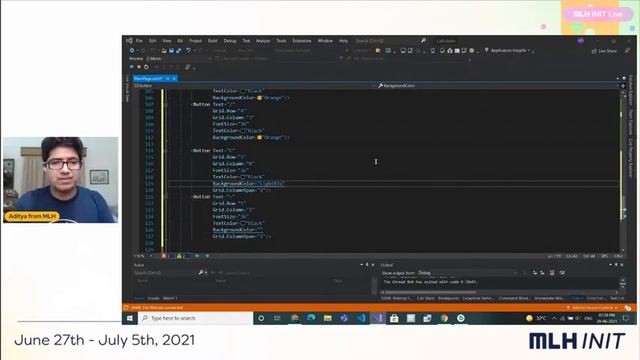Open the editor zoom level dropdown
The height and width of the screenshot is (360, 640).
(x=143, y=256)
